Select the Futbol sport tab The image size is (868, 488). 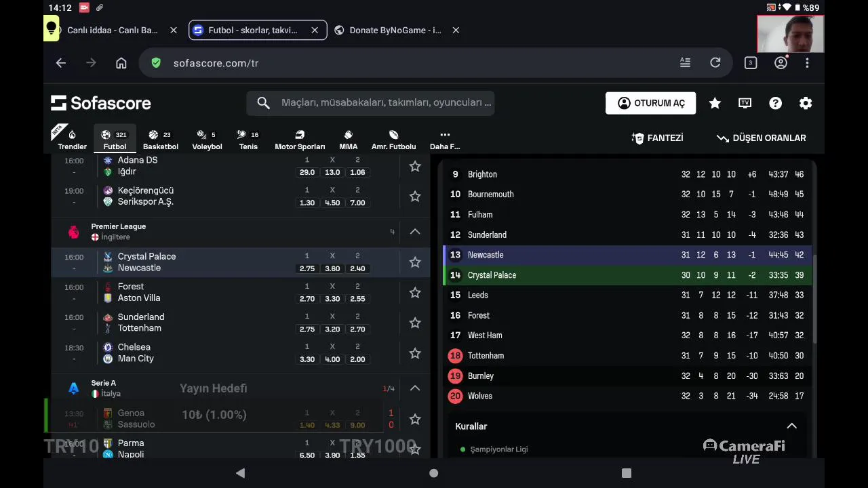[x=115, y=140]
